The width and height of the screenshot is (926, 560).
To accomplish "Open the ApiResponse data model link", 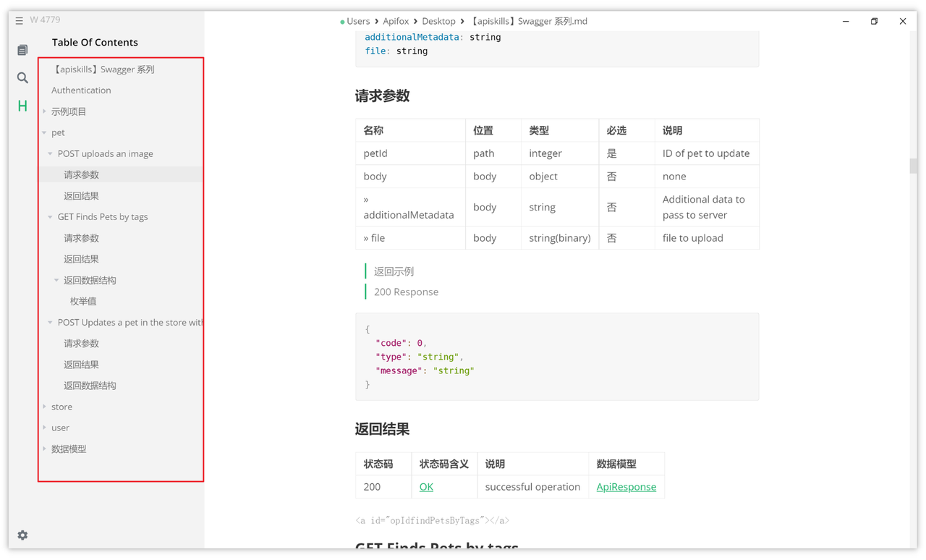I will [x=626, y=487].
